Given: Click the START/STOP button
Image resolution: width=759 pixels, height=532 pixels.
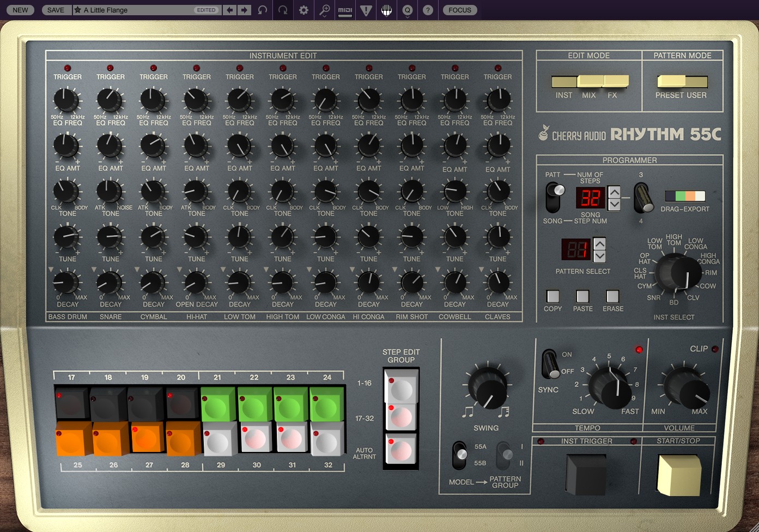Looking at the screenshot, I should pos(678,474).
